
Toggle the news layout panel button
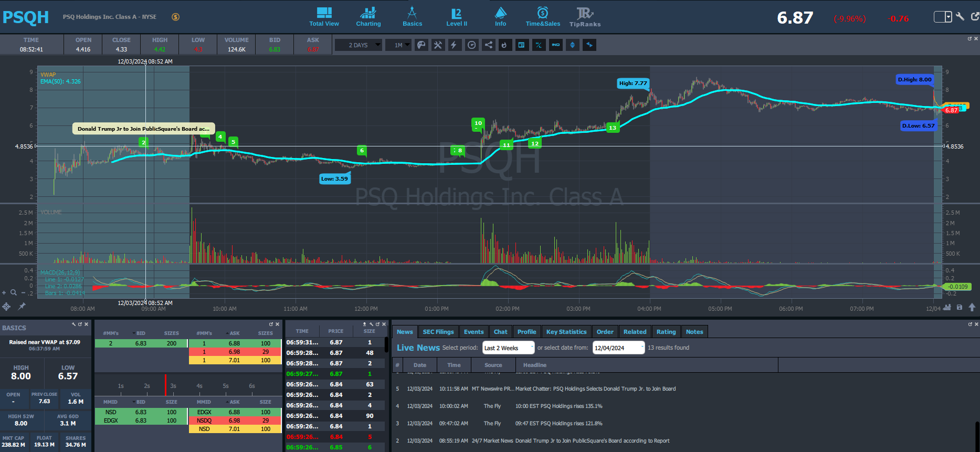coord(521,45)
